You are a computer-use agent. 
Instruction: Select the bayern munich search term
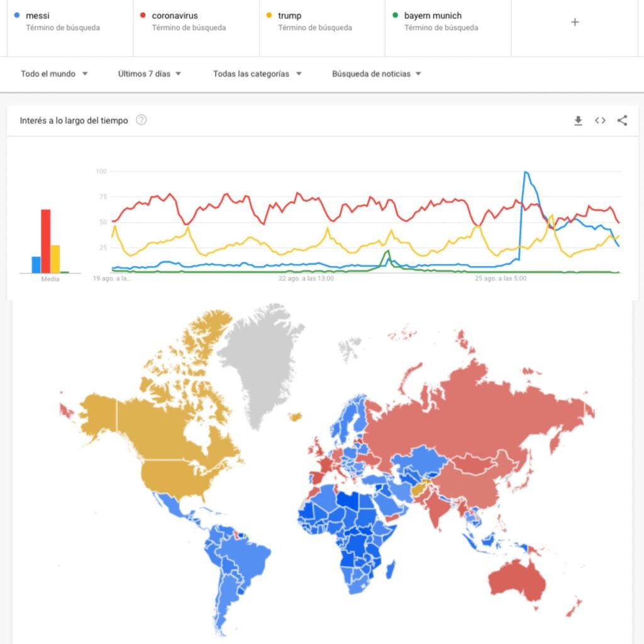[433, 16]
